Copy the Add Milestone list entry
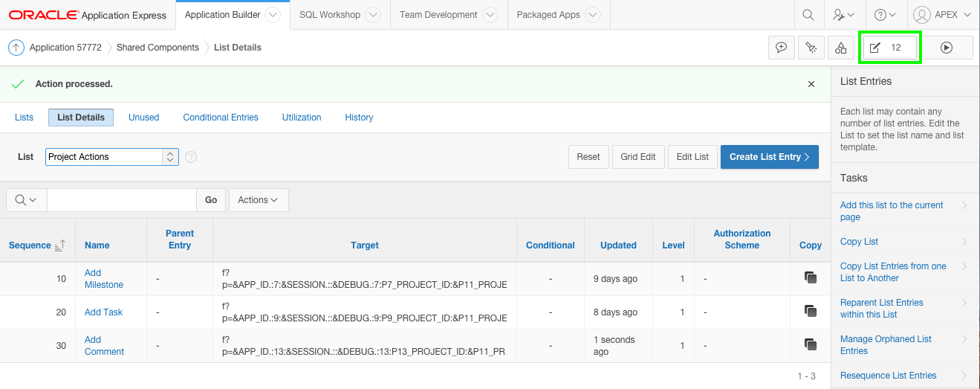The width and height of the screenshot is (980, 389). point(810,277)
